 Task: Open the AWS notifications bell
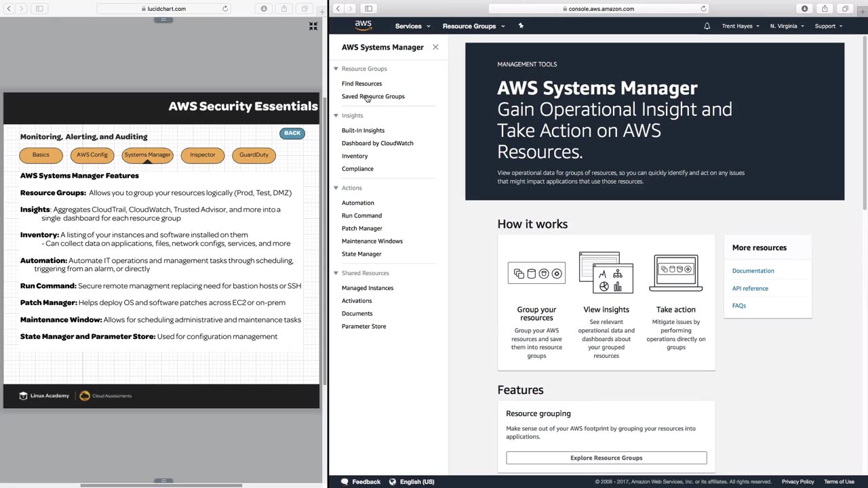pos(707,26)
